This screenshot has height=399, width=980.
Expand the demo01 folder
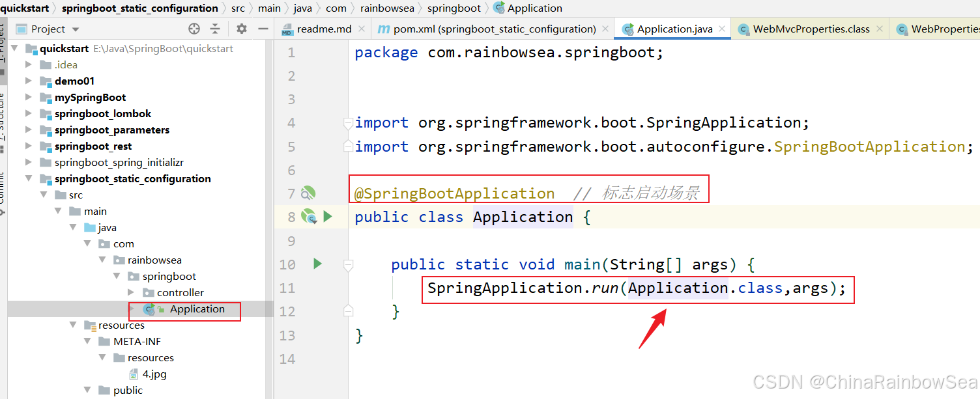click(x=27, y=81)
